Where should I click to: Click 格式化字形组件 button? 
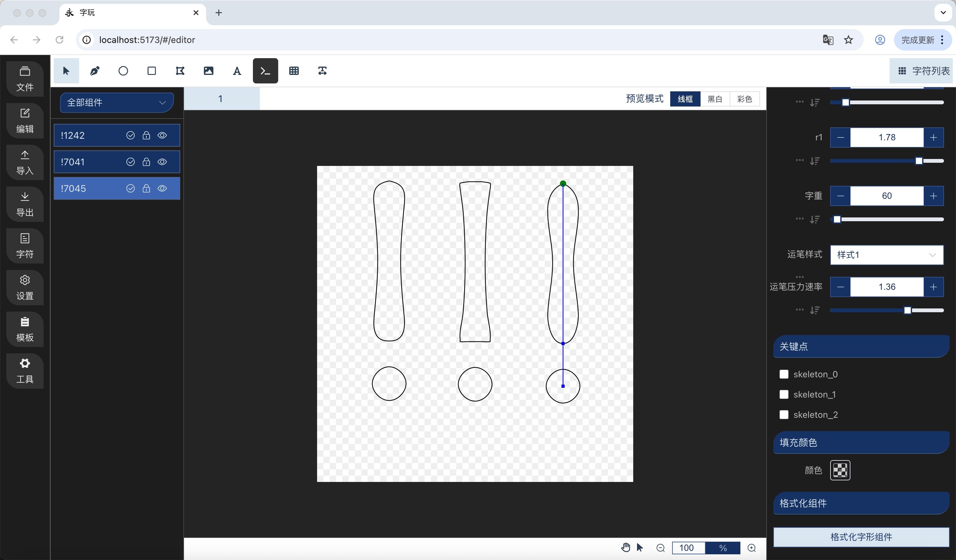click(x=861, y=537)
